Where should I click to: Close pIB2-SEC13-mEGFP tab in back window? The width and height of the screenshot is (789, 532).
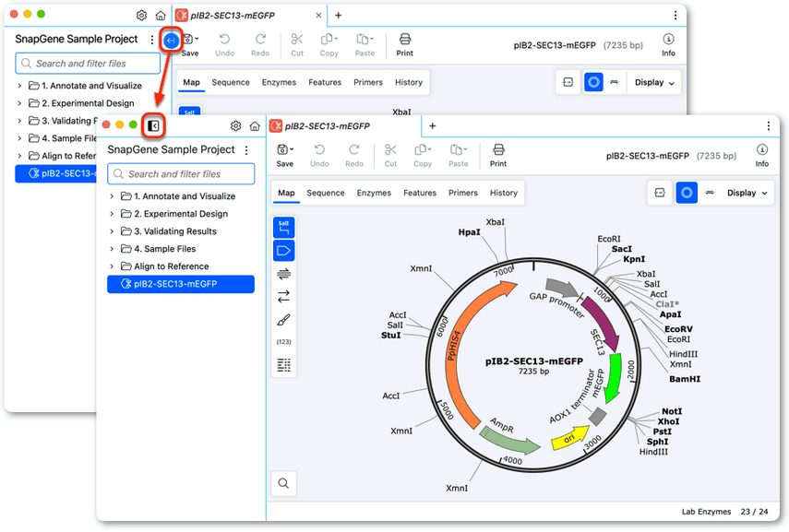pos(318,16)
